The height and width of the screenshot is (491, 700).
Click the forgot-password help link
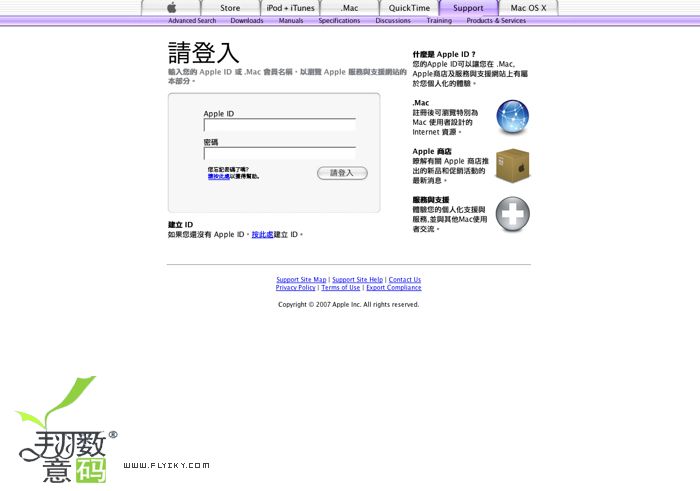point(219,176)
